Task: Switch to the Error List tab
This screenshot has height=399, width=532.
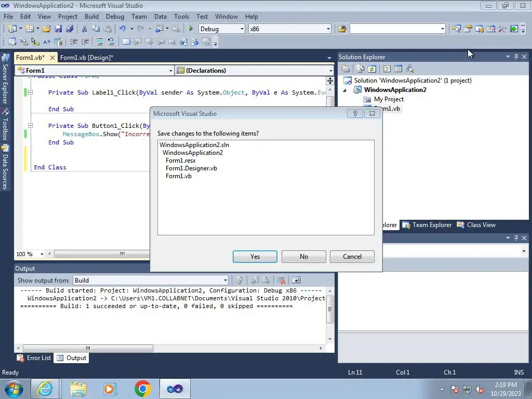Action: pyautogui.click(x=34, y=358)
